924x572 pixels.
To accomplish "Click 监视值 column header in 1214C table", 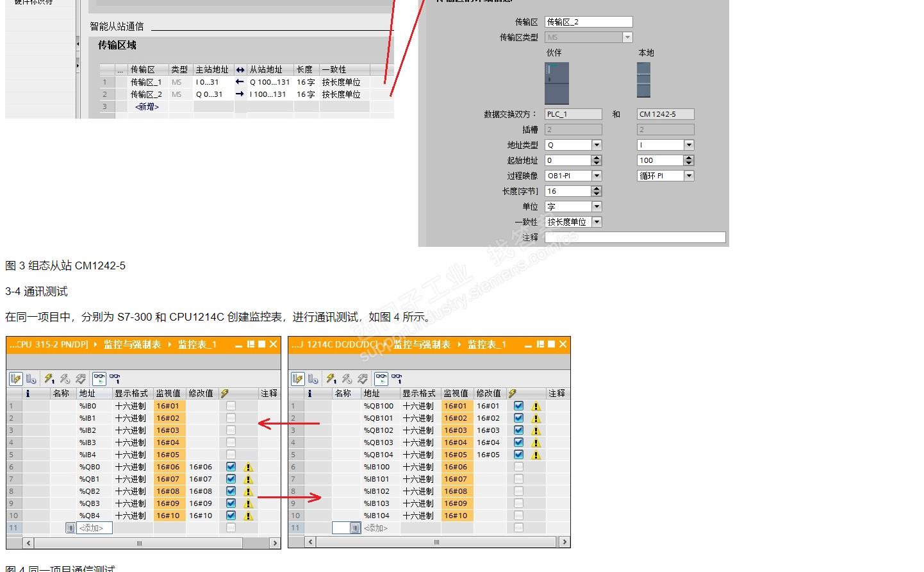I will point(456,393).
